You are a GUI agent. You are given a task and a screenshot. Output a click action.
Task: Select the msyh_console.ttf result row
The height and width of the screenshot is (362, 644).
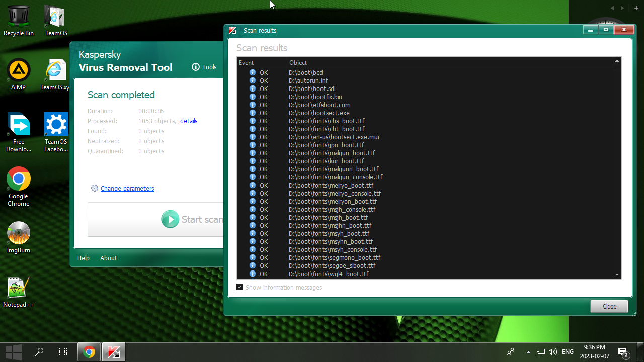click(426, 249)
